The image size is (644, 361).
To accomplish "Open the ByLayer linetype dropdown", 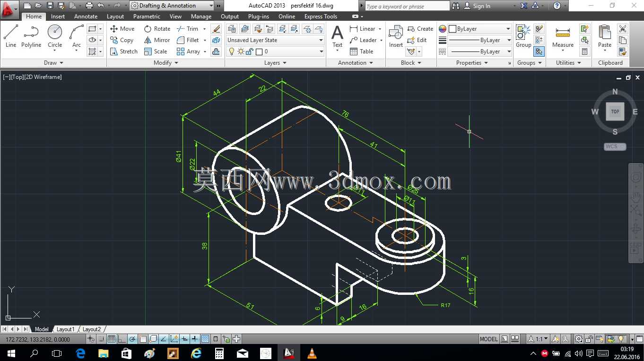I will tap(479, 52).
